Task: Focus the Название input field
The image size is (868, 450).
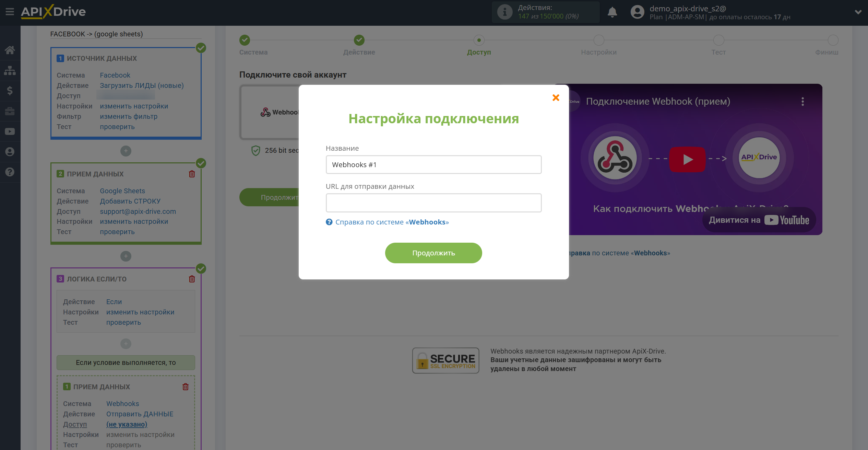Action: coord(433,165)
